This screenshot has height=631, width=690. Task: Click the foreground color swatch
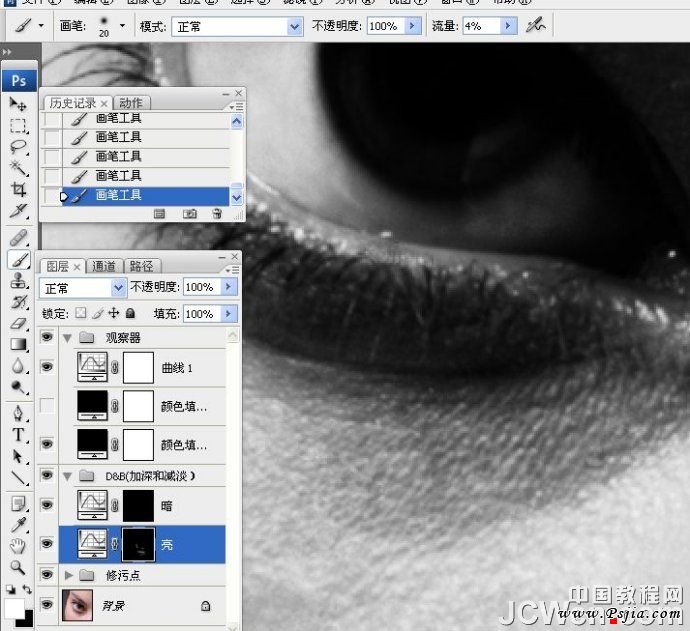pos(14,607)
